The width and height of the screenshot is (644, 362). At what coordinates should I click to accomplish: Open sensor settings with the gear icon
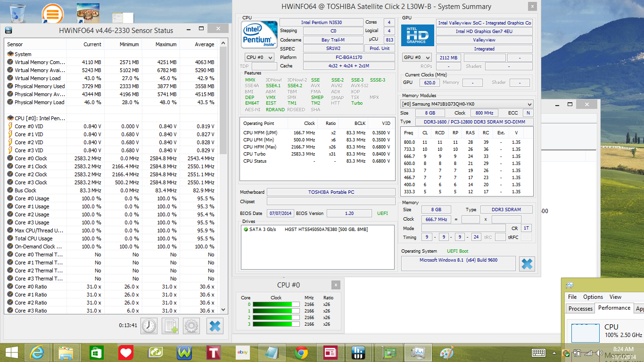coord(192,326)
